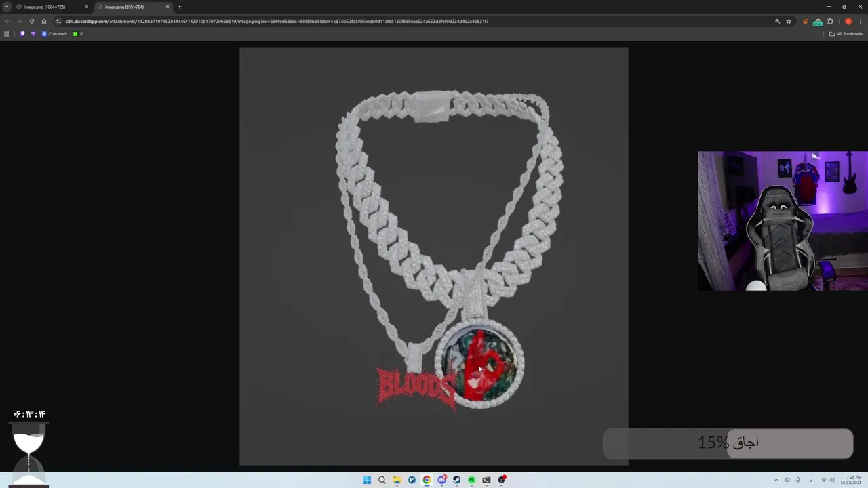Open Steam from the taskbar
Screen dimensions: 868x488
point(456,480)
